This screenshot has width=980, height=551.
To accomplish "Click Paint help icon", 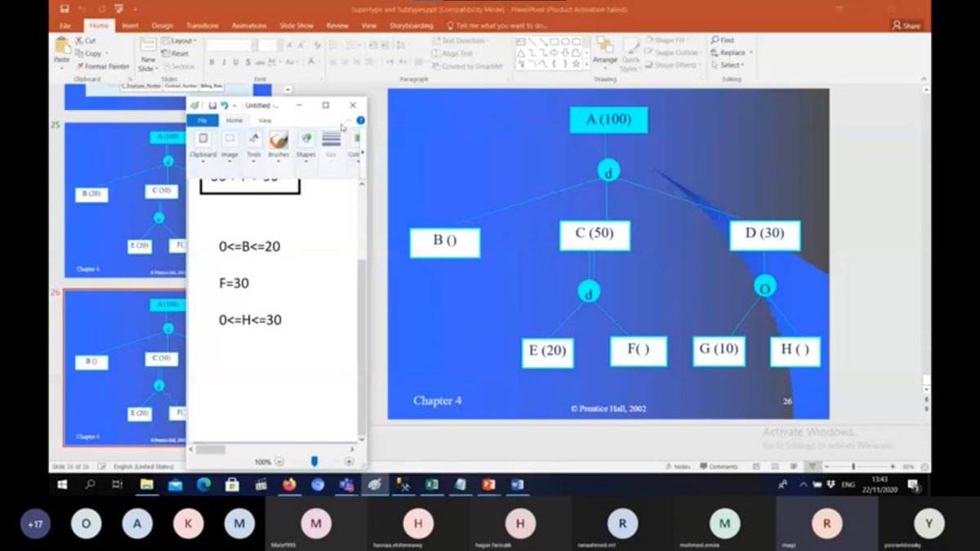I will click(x=360, y=120).
